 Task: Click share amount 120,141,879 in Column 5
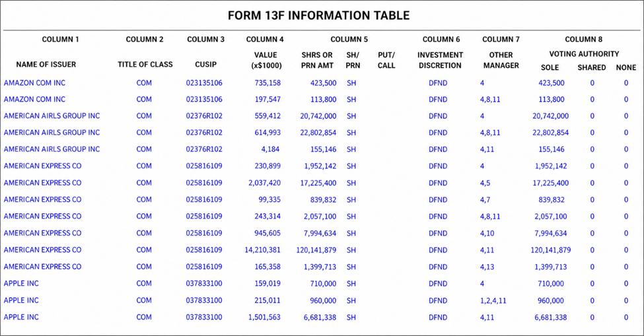click(316, 250)
